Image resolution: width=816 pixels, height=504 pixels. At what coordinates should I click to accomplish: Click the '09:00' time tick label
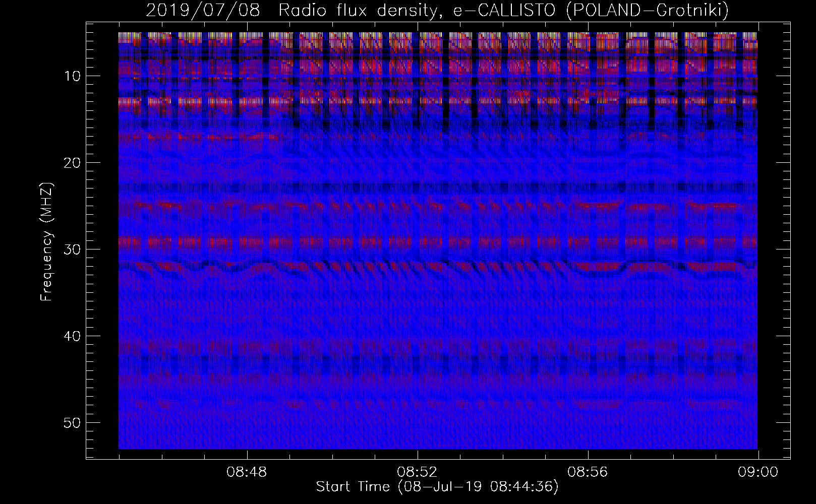click(x=758, y=472)
